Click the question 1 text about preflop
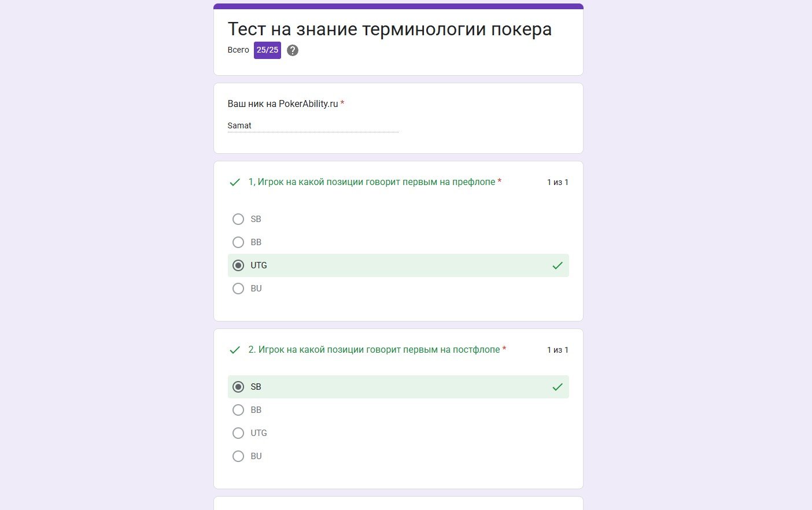This screenshot has width=812, height=510. (x=372, y=182)
